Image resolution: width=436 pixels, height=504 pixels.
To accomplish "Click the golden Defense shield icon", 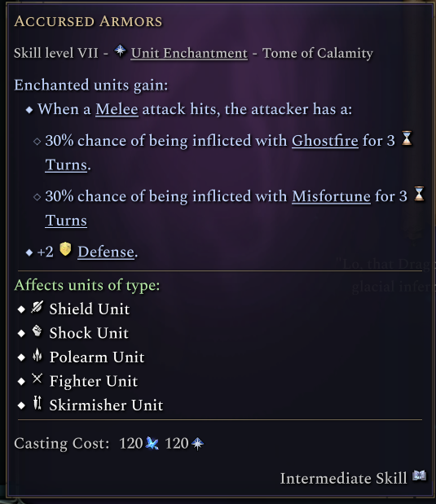I will (x=65, y=249).
